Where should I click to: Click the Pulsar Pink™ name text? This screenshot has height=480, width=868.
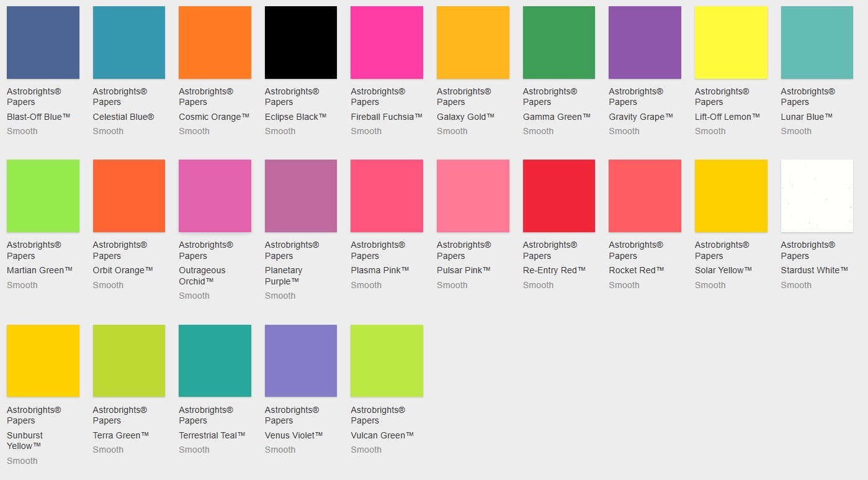click(x=463, y=270)
